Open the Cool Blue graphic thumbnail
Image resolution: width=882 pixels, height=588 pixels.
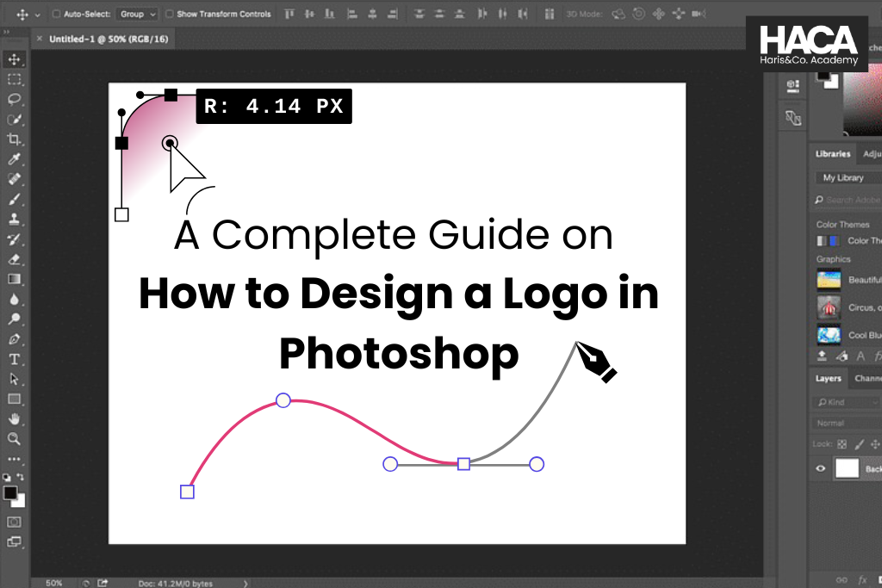[x=827, y=334]
